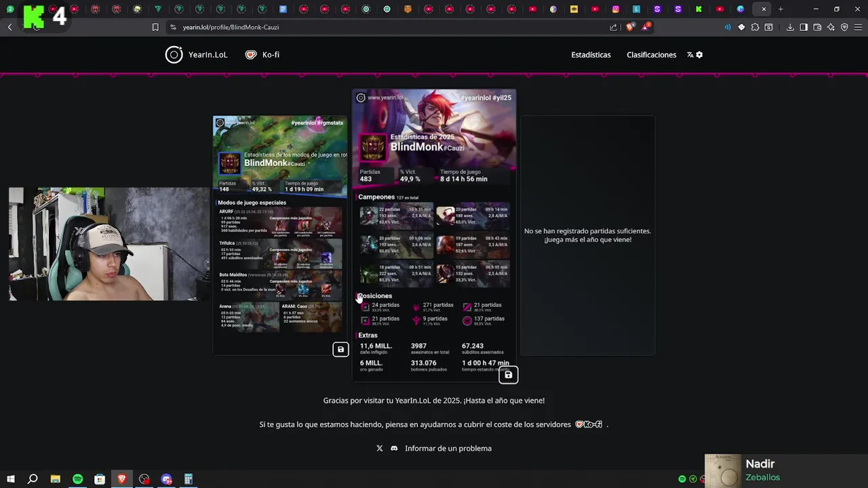
Task: Click the Ko-fi support link in footer
Action: pyautogui.click(x=589, y=424)
